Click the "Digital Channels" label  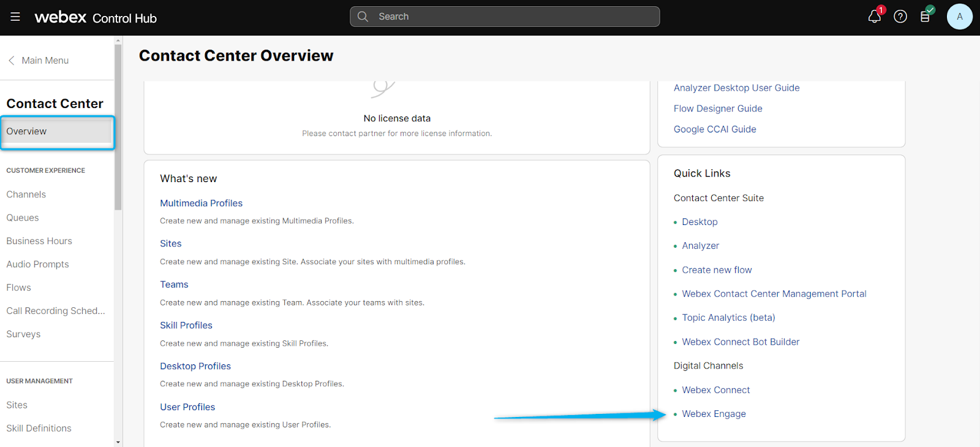pyautogui.click(x=708, y=366)
